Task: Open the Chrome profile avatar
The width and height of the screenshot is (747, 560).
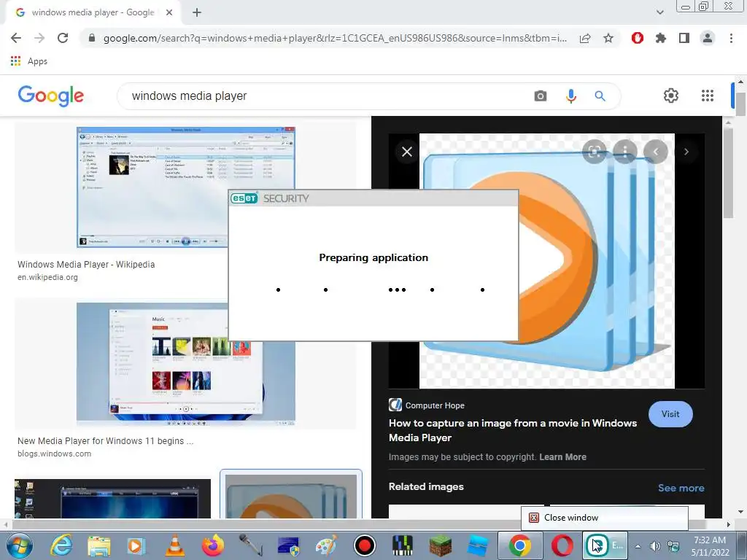Action: (x=708, y=38)
